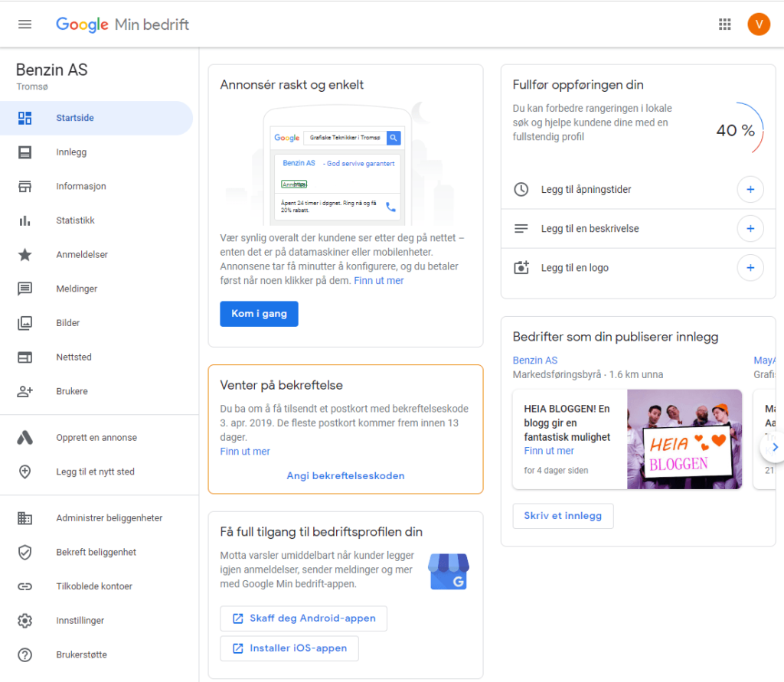Open Statistikk in the sidebar
The height and width of the screenshot is (682, 784).
75,220
